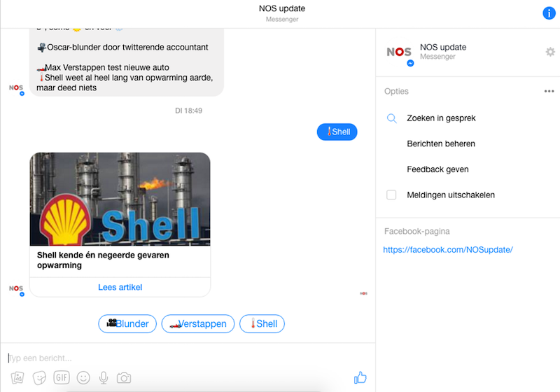
Task: Toggle the Meldingen uitschakelen checkbox
Action: (x=392, y=195)
